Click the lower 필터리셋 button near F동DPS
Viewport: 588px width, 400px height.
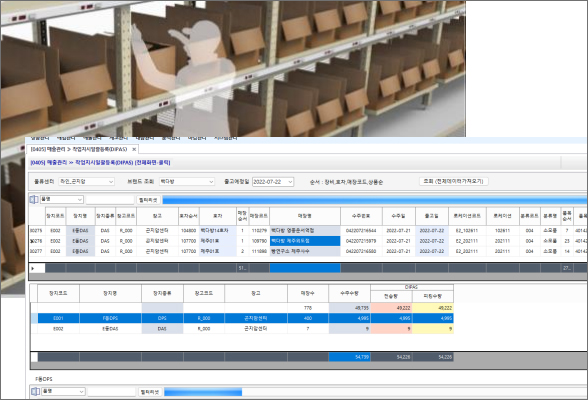click(x=150, y=392)
